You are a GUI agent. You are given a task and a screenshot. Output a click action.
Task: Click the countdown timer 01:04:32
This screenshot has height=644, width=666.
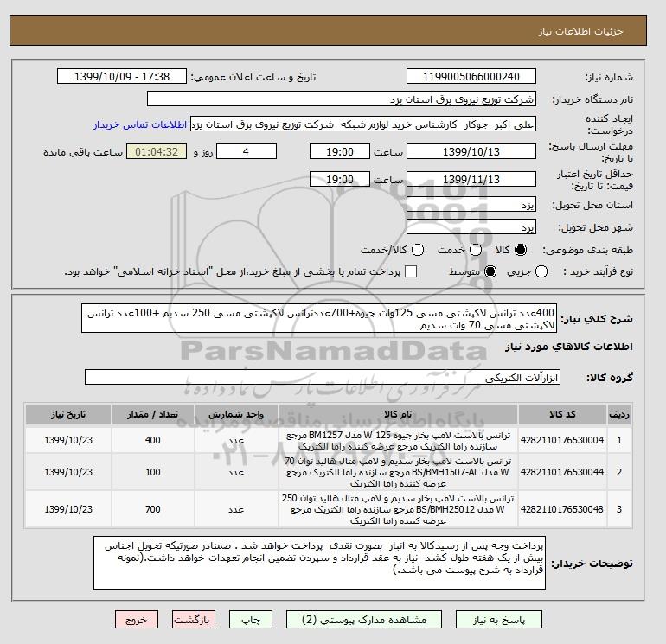pos(157,151)
